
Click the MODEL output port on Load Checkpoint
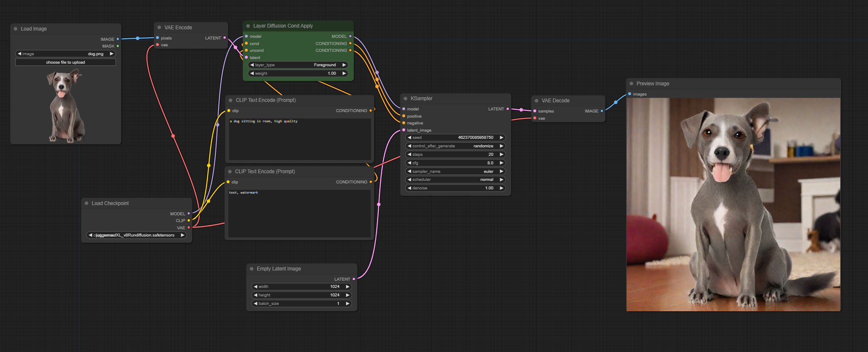pos(189,214)
